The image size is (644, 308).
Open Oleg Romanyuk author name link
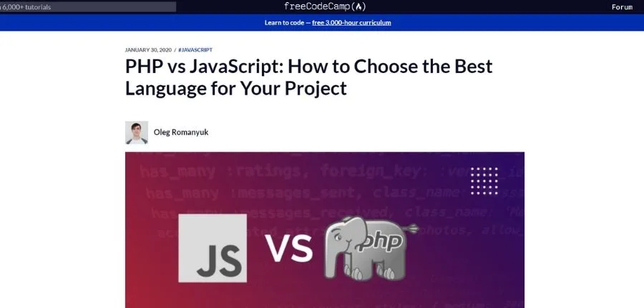pyautogui.click(x=181, y=133)
